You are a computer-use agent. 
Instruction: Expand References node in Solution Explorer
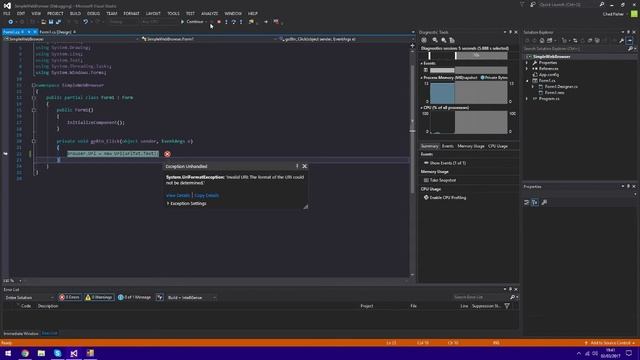pos(527,69)
